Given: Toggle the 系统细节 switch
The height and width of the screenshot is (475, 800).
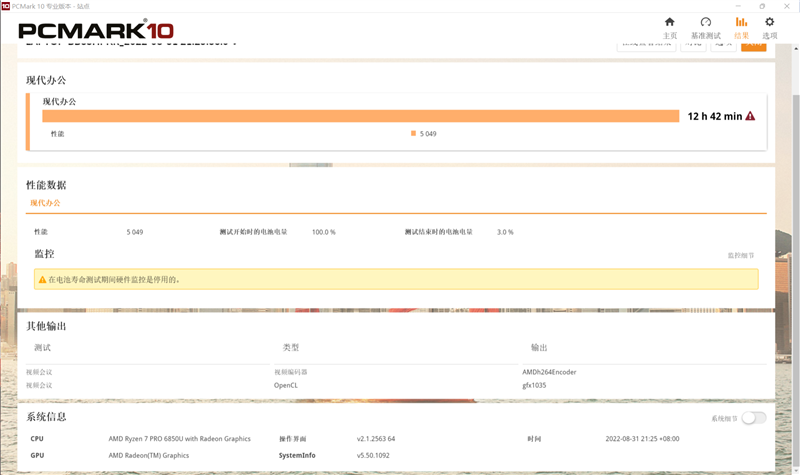Looking at the screenshot, I should click(754, 418).
